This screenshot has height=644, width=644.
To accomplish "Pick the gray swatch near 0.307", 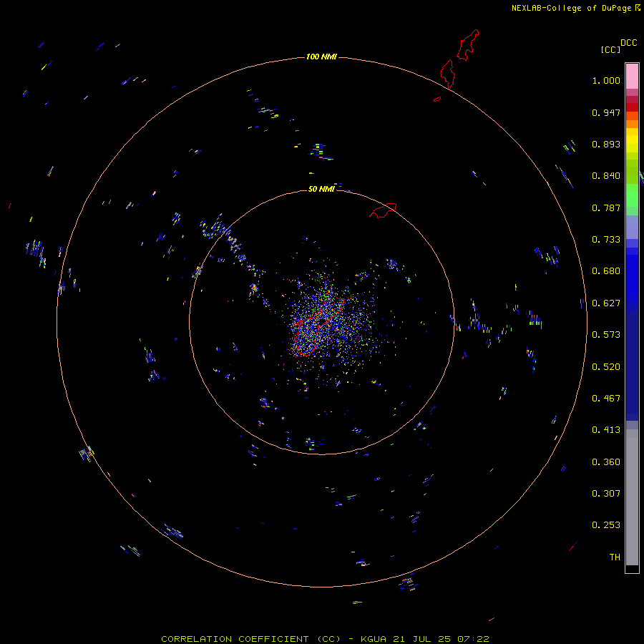I will (632, 501).
